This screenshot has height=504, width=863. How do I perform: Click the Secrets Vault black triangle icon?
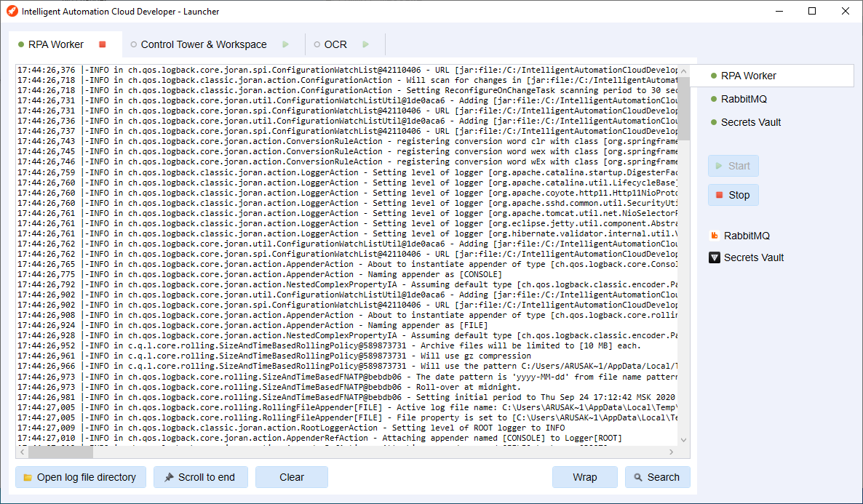click(x=715, y=257)
